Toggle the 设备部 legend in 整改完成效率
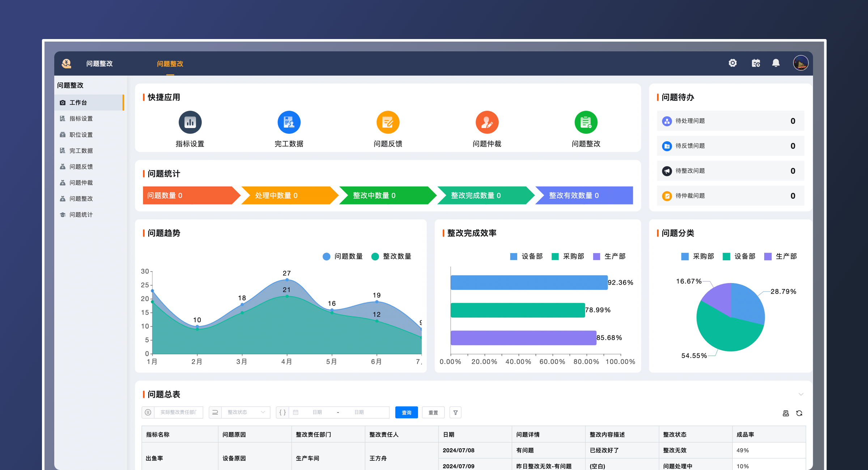This screenshot has width=868, height=470. click(x=526, y=256)
